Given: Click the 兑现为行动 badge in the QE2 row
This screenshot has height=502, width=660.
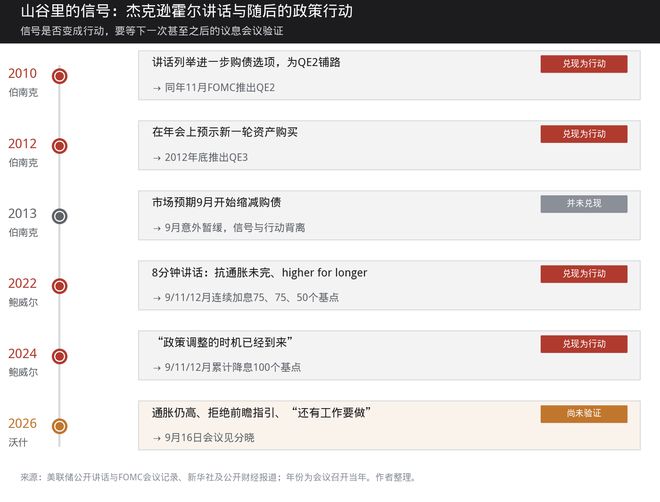Looking at the screenshot, I should tap(584, 64).
